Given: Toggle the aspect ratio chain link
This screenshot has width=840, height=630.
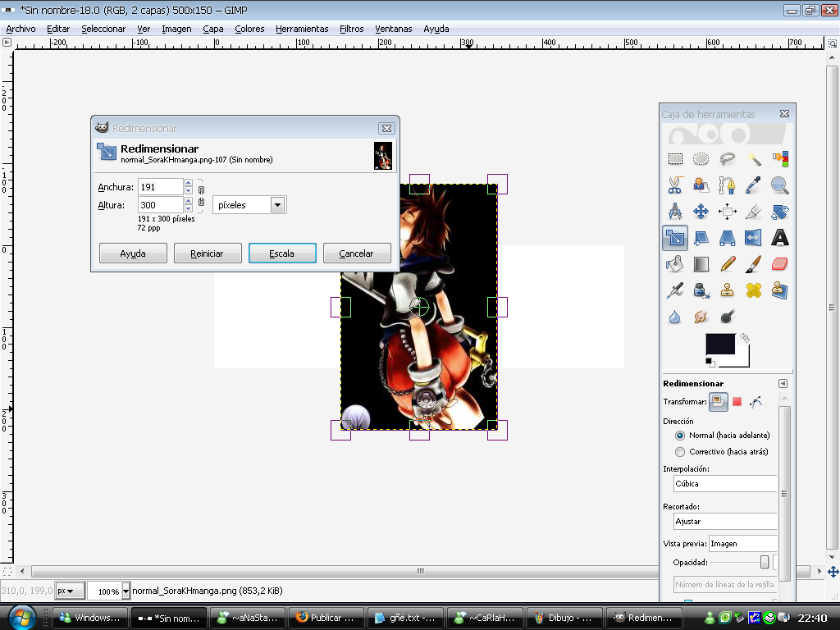Looking at the screenshot, I should (x=202, y=196).
